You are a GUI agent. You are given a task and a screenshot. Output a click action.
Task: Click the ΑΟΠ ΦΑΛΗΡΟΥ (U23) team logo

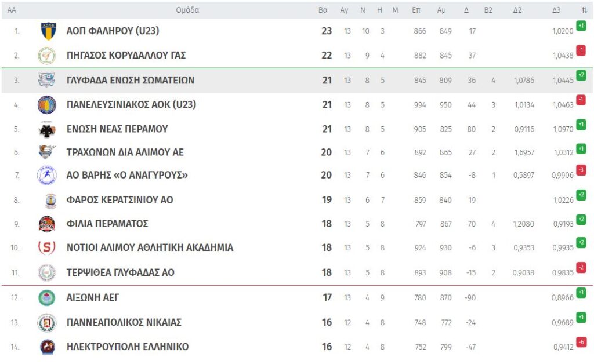[x=48, y=31]
